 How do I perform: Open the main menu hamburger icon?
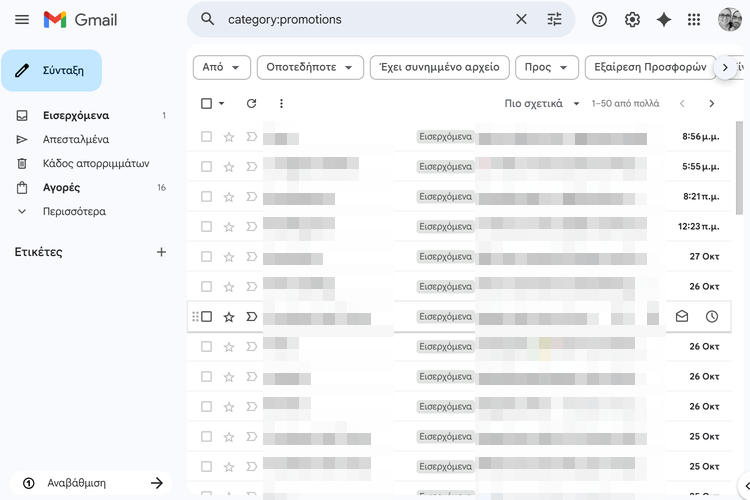(x=22, y=20)
